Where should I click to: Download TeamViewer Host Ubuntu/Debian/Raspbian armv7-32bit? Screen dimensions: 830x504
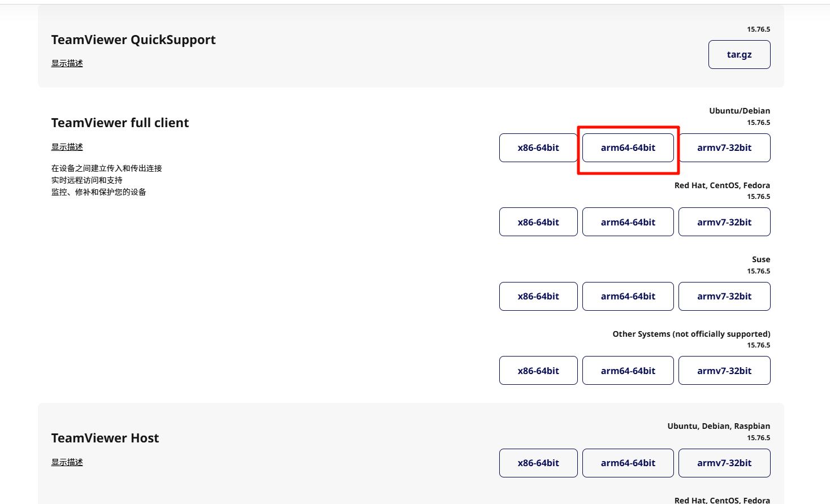click(724, 463)
